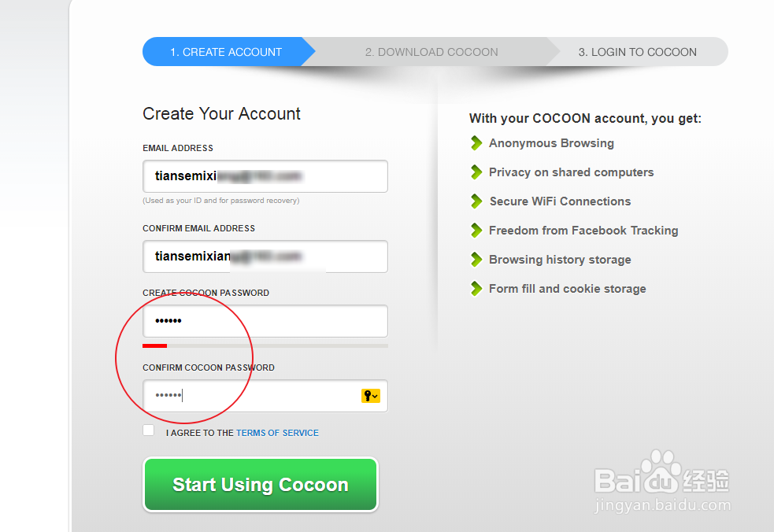The image size is (774, 532).
Task: Click the Anonymous Browsing arrow icon
Action: click(x=476, y=143)
